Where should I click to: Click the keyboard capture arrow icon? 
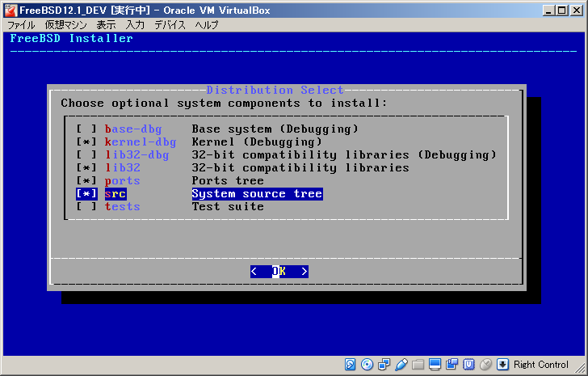(503, 365)
